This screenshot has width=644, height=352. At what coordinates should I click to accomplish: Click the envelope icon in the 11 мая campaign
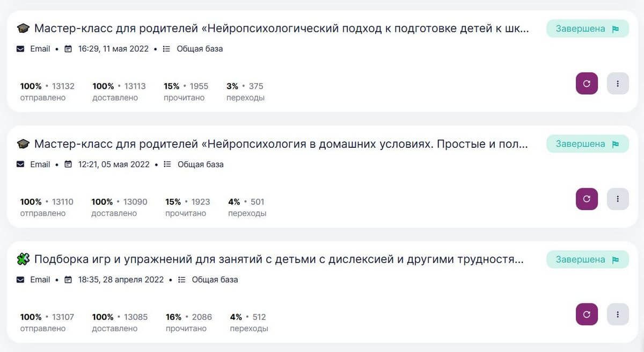(20, 49)
